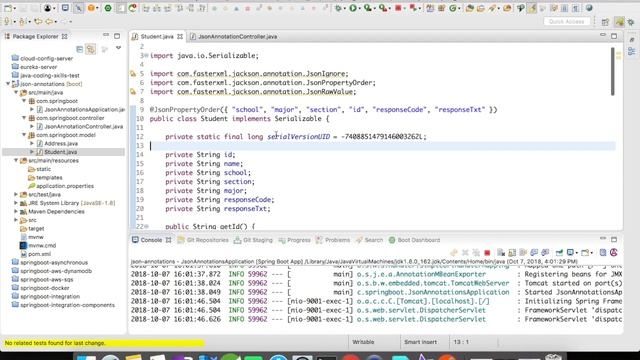640x360 pixels.
Task: Select pom.xml in project tree
Action: pyautogui.click(x=39, y=254)
